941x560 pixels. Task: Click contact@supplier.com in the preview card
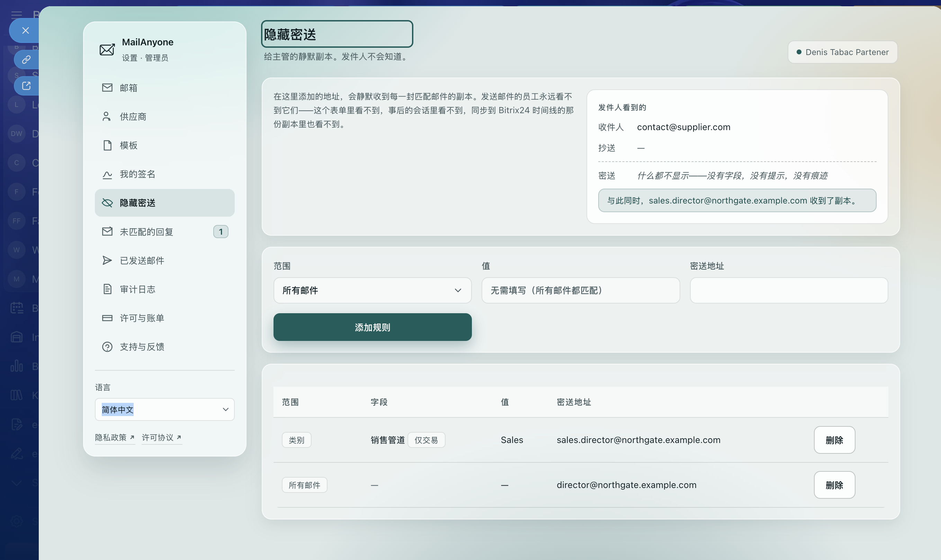(683, 127)
